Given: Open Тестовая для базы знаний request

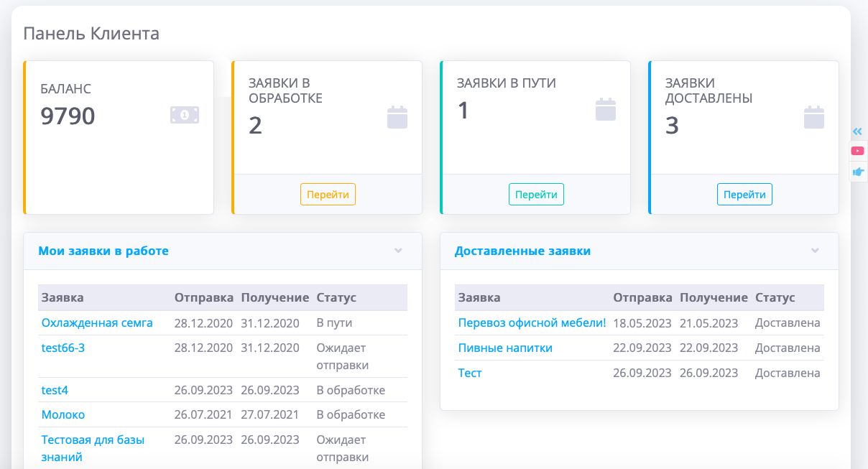Looking at the screenshot, I should click(93, 440).
